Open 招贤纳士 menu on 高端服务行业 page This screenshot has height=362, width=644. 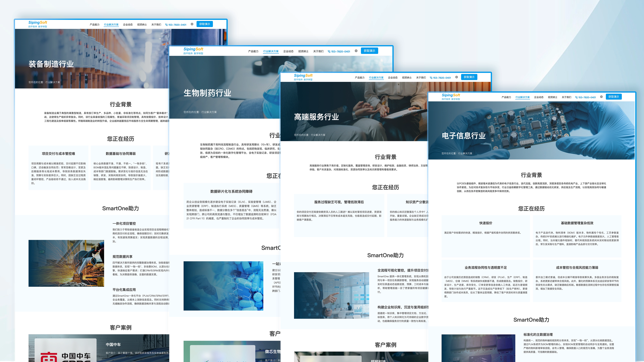tap(407, 78)
